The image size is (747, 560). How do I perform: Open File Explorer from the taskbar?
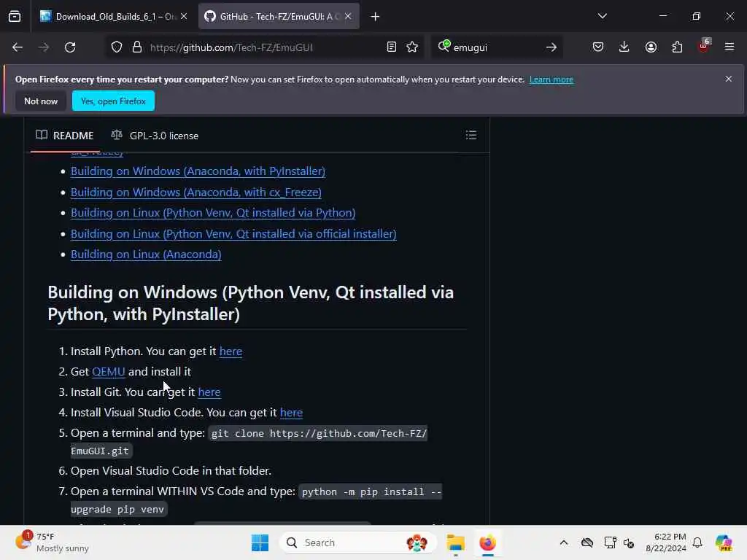tap(455, 542)
